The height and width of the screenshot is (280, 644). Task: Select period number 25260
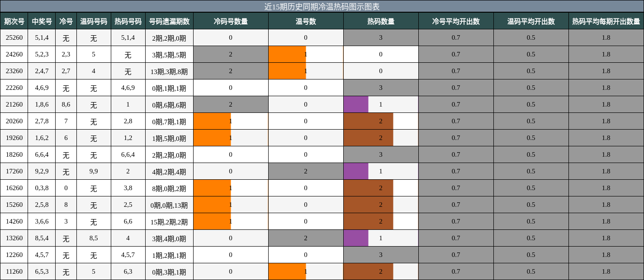14,38
